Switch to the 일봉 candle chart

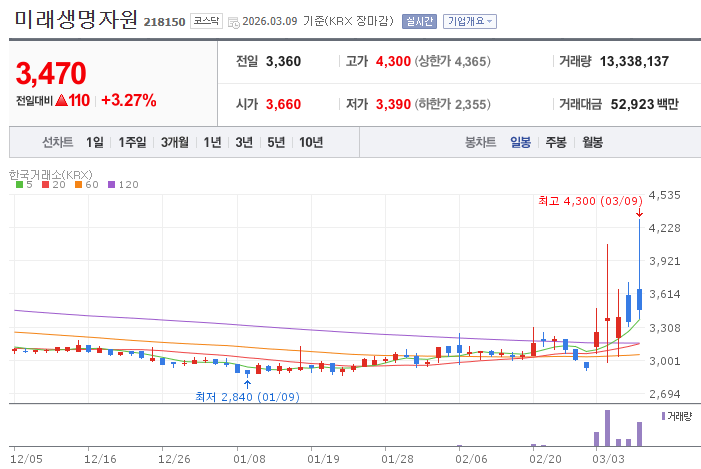[520, 142]
